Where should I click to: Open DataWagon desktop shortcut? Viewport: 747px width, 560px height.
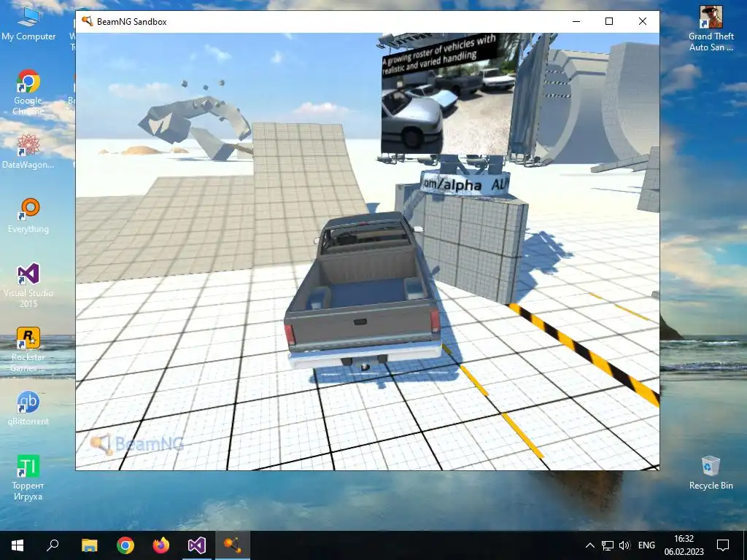28,152
